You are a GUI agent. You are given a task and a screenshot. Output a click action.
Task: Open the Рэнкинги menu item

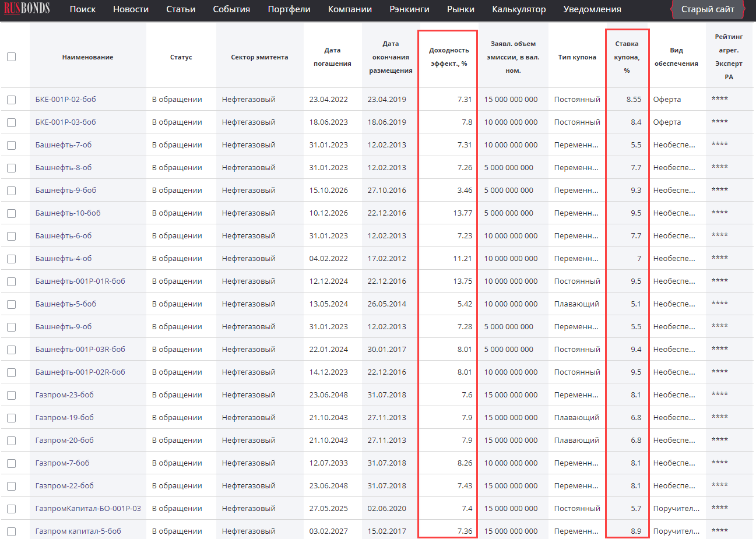(x=409, y=9)
